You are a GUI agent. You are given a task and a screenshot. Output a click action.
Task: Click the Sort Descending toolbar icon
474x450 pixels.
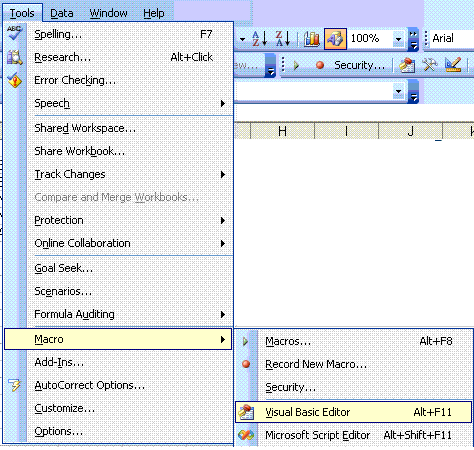283,39
